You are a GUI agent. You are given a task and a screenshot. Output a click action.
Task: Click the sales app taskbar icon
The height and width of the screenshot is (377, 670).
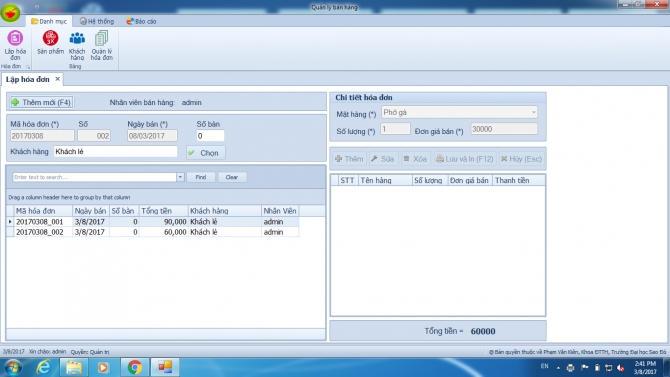(x=165, y=367)
